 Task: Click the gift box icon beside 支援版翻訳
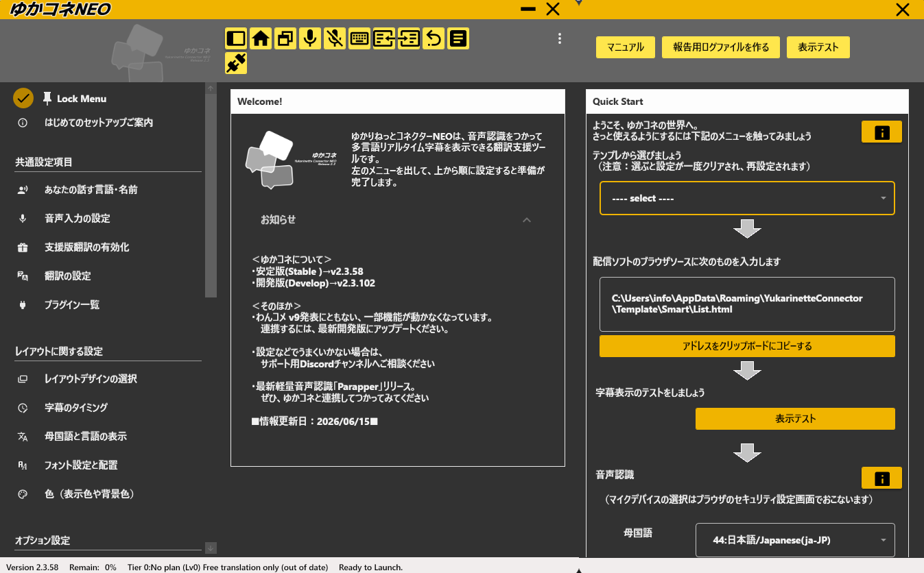click(x=23, y=247)
